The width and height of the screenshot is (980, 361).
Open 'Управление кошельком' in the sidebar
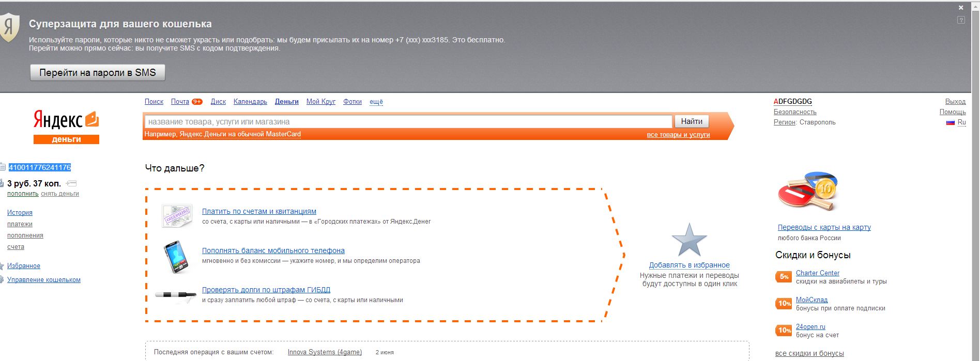pos(44,280)
